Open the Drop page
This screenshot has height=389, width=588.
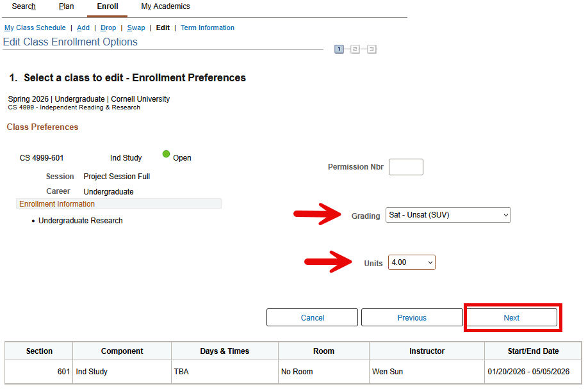tap(108, 28)
